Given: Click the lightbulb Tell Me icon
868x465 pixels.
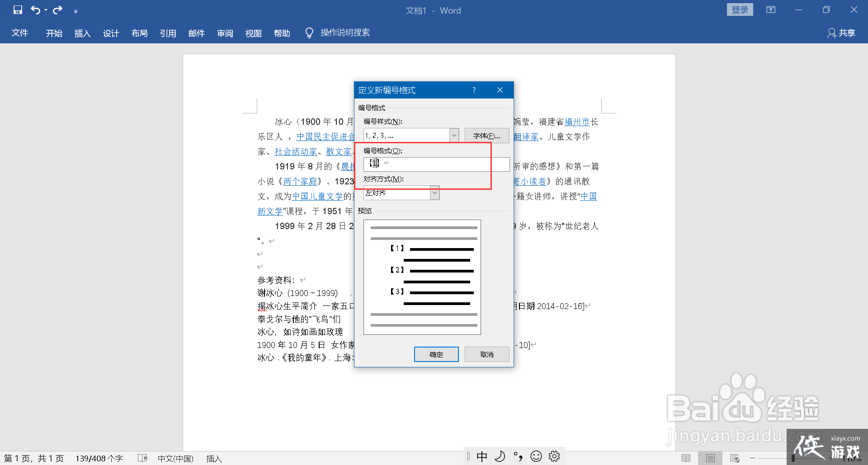Looking at the screenshot, I should coord(309,33).
